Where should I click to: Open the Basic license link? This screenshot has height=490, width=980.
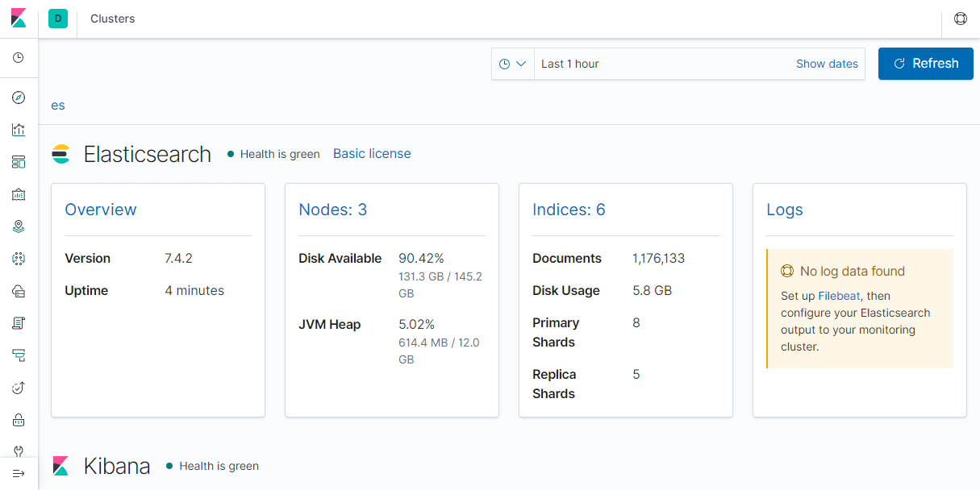click(x=372, y=152)
